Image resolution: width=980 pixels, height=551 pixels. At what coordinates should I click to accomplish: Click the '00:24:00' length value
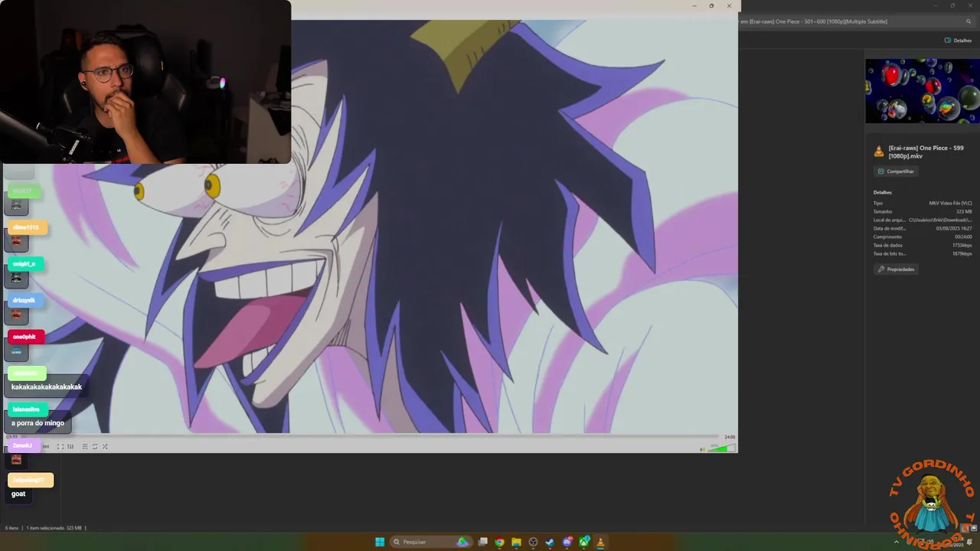963,236
